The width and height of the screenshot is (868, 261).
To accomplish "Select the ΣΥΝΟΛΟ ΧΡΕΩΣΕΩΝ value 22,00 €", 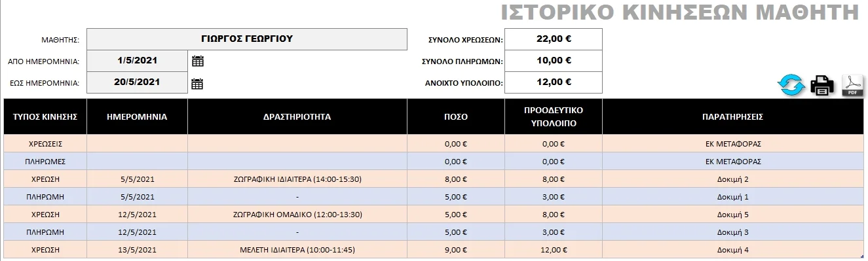I will (x=554, y=39).
